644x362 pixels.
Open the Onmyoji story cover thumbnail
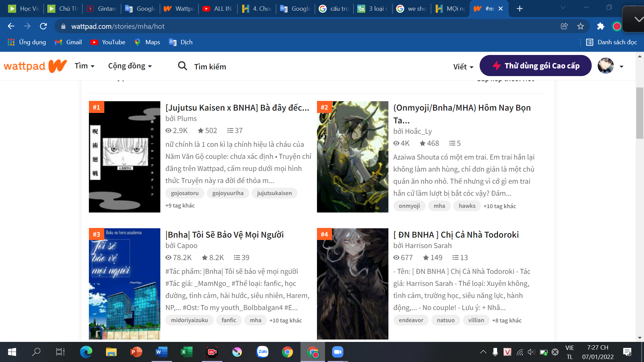[x=353, y=157]
